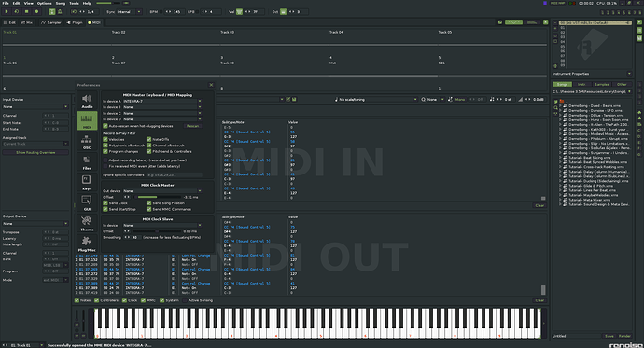Switch to the spectrum analyzer view button
644x348 pixels.
click(x=532, y=22)
